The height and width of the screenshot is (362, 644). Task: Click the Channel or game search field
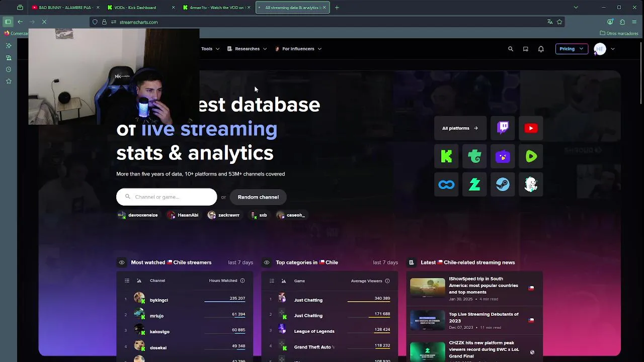click(x=167, y=197)
